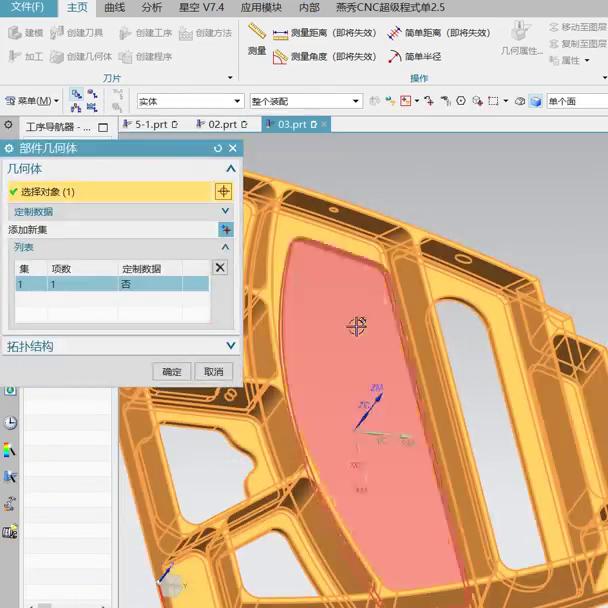
Task: Switch to the 分析 ribbon tab
Action: (x=152, y=7)
